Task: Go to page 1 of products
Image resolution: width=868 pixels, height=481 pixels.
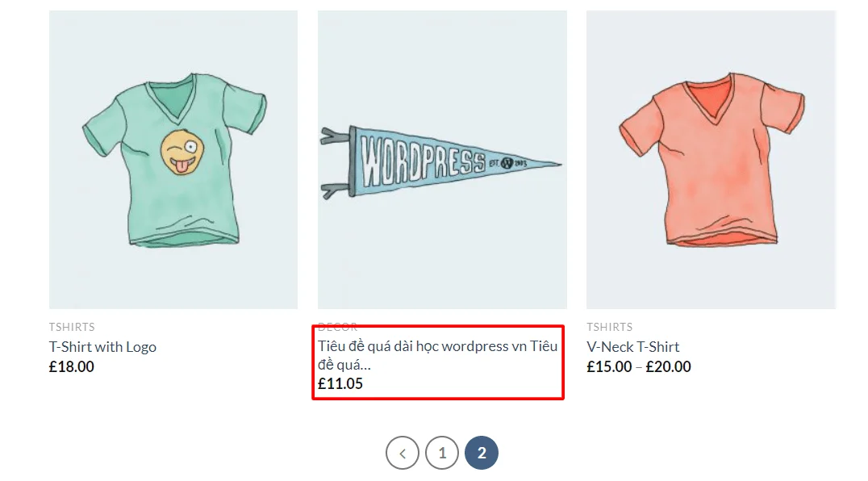Action: (442, 453)
